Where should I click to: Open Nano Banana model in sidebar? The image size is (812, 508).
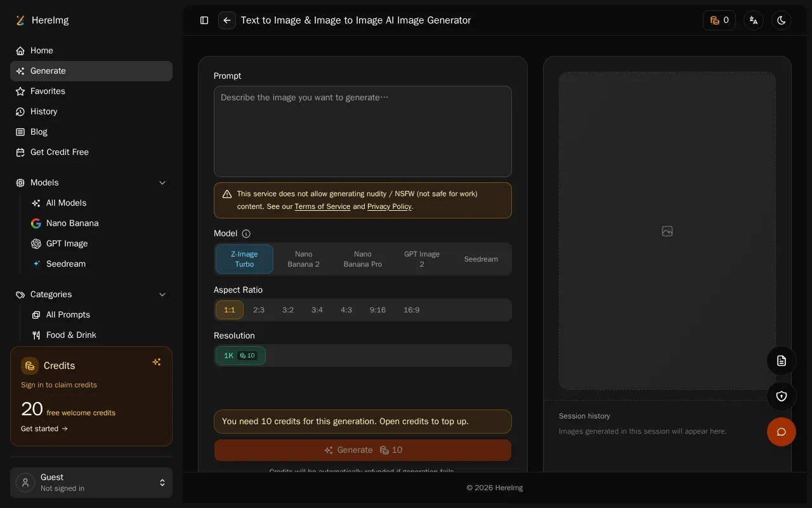tap(99, 224)
